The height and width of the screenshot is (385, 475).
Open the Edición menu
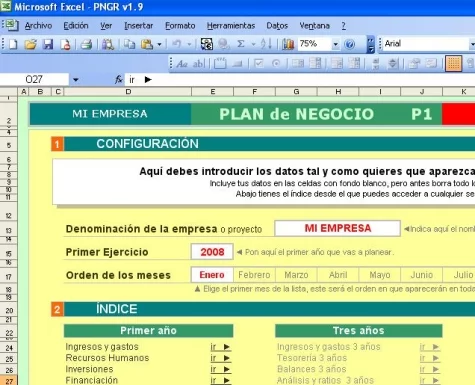coord(76,26)
